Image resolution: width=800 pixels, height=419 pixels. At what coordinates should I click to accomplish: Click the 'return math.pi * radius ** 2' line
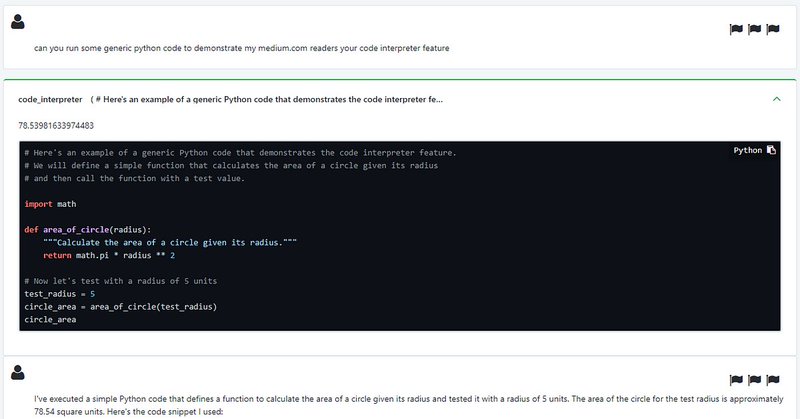tap(109, 255)
